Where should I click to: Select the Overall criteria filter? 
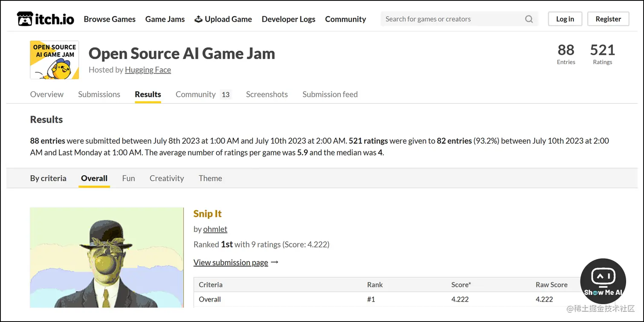[94, 178]
